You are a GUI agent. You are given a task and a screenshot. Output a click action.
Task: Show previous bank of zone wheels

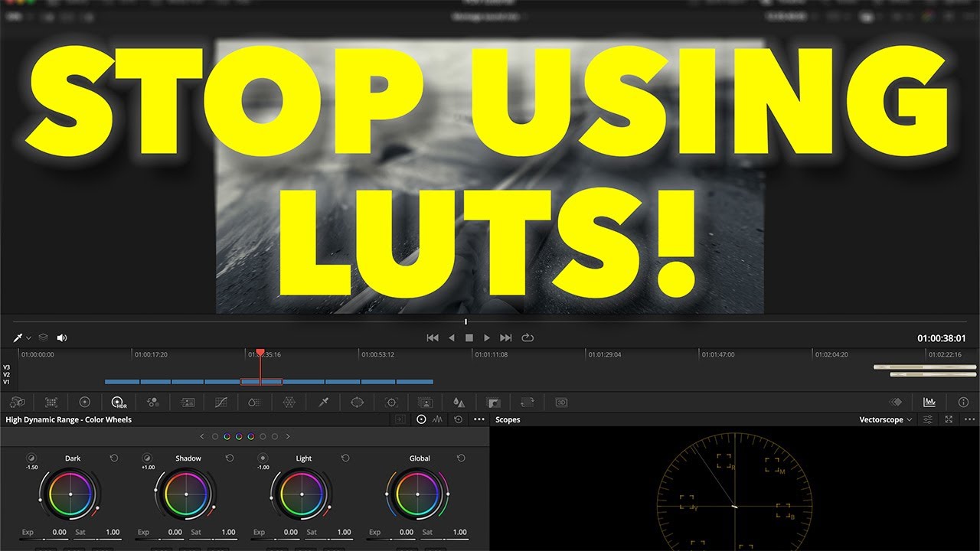[202, 436]
